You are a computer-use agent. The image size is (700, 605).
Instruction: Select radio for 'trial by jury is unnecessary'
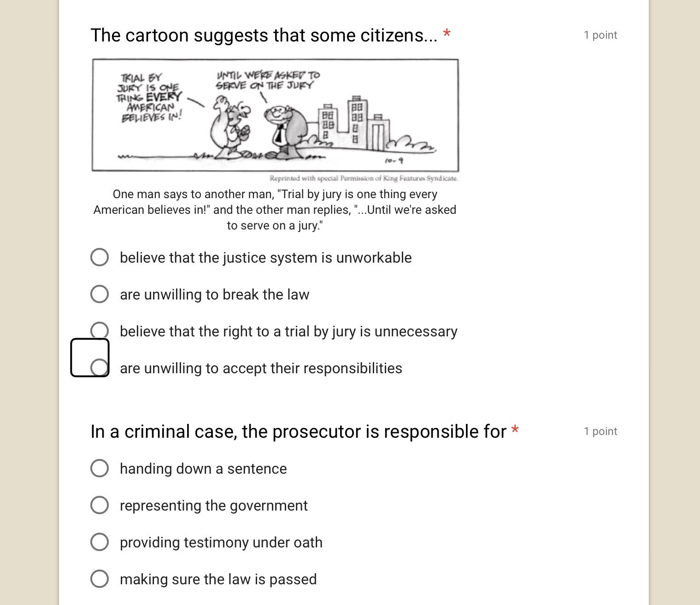100,330
